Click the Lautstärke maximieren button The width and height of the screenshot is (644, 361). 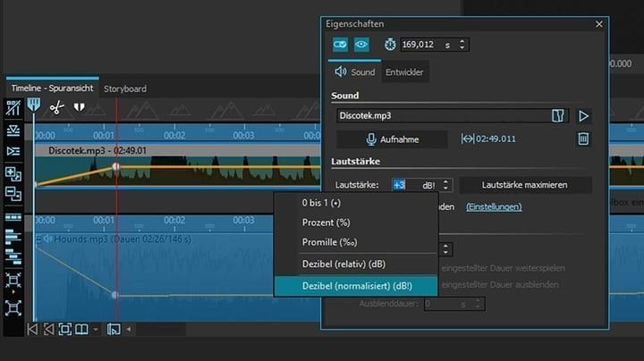(524, 185)
